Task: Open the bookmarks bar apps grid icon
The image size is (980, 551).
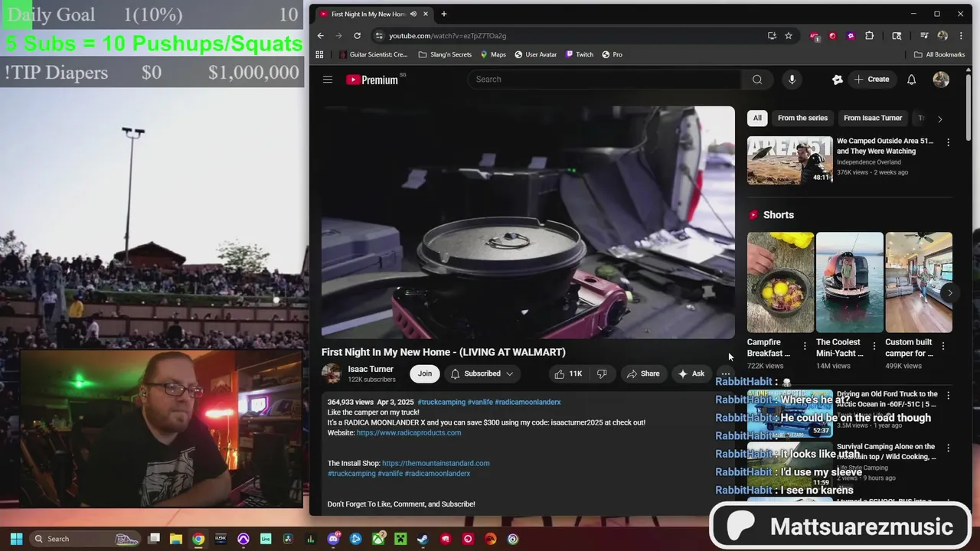Action: pyautogui.click(x=320, y=54)
